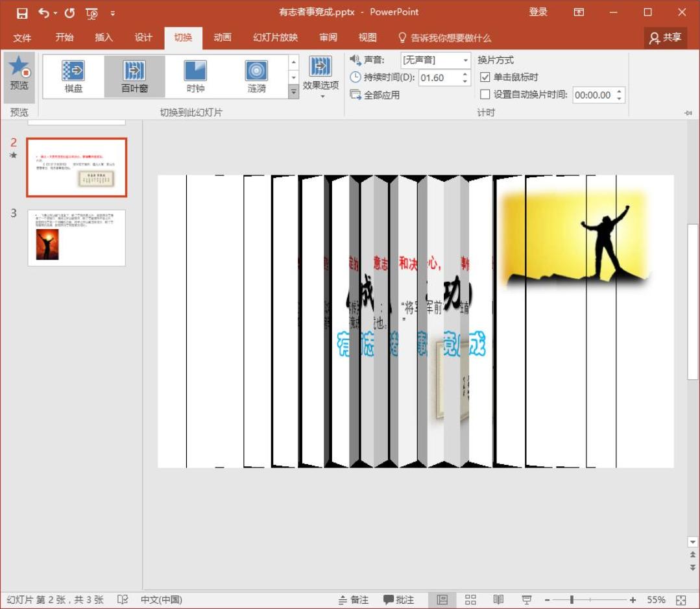Open 批注 comments pane
Screen dimensions: 700x609
click(399, 600)
